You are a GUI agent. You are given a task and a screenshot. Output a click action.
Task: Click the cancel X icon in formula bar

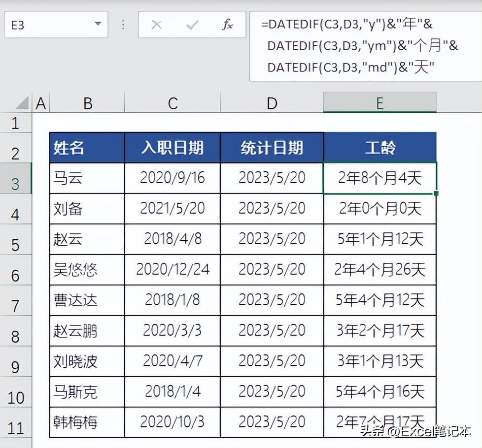point(156,25)
